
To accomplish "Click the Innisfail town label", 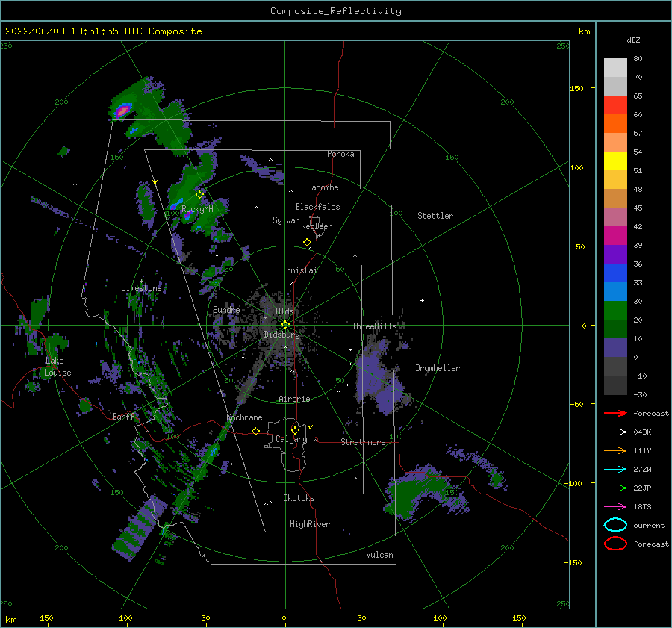I will click(x=302, y=270).
